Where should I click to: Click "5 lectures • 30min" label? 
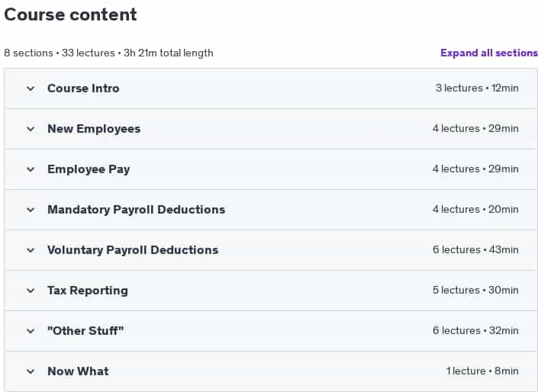475,290
